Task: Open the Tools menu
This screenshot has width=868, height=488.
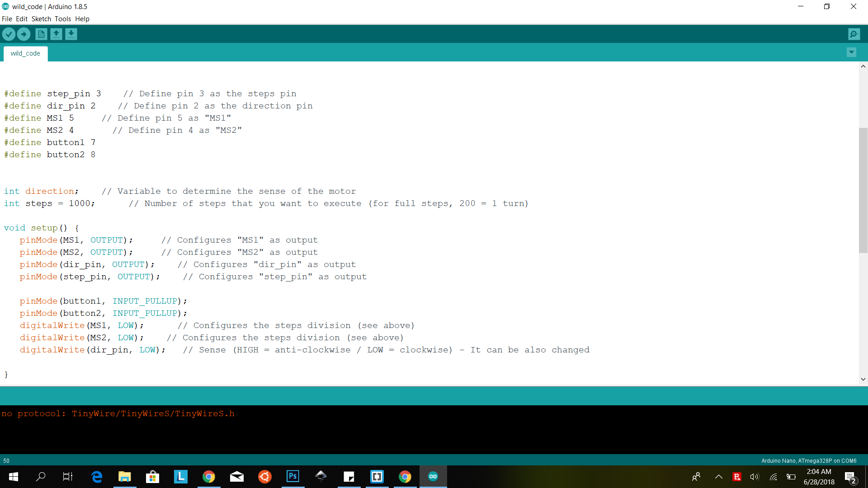Action: point(63,19)
